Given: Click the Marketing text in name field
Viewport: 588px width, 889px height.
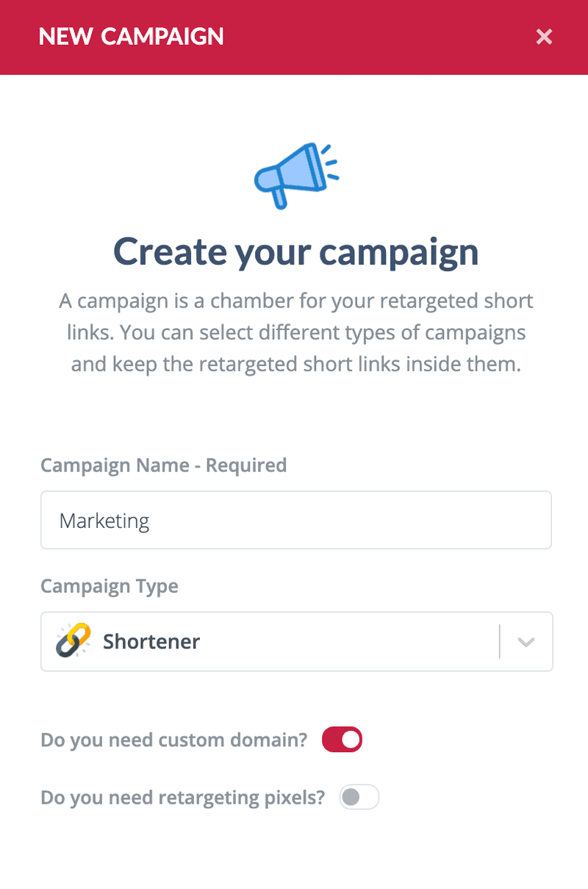Looking at the screenshot, I should [104, 521].
